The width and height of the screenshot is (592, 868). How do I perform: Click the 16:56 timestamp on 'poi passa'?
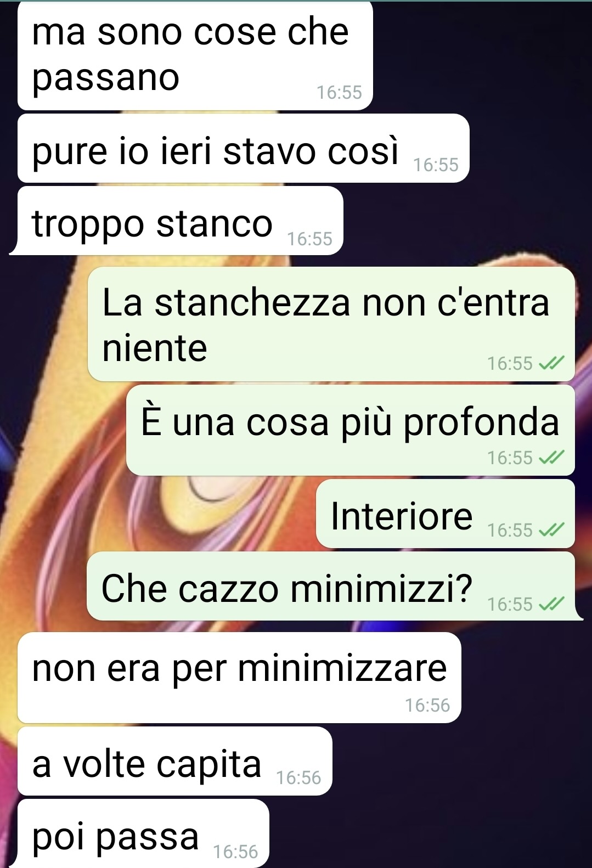click(235, 852)
